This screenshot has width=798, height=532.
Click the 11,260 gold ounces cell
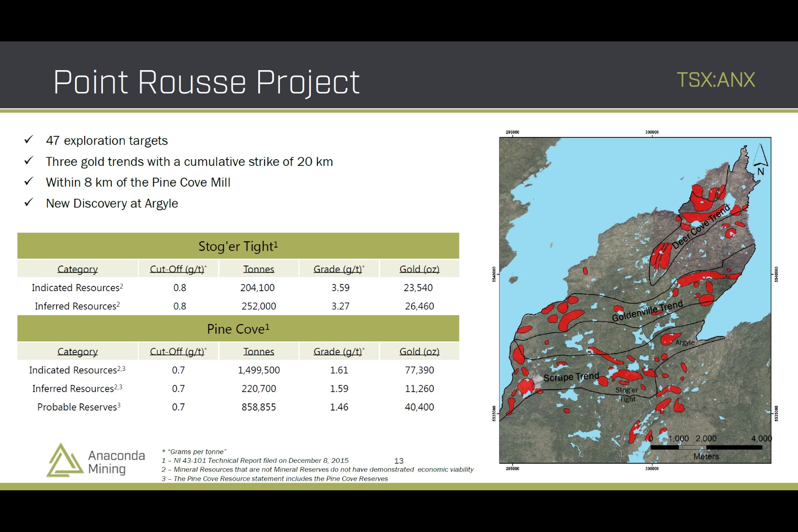(x=419, y=388)
